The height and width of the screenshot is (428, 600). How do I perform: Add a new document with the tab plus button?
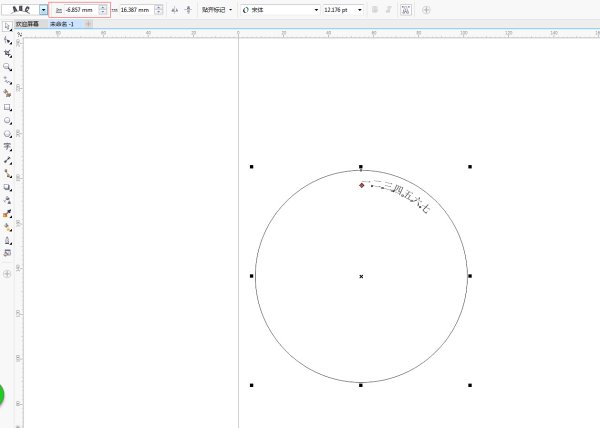point(88,24)
